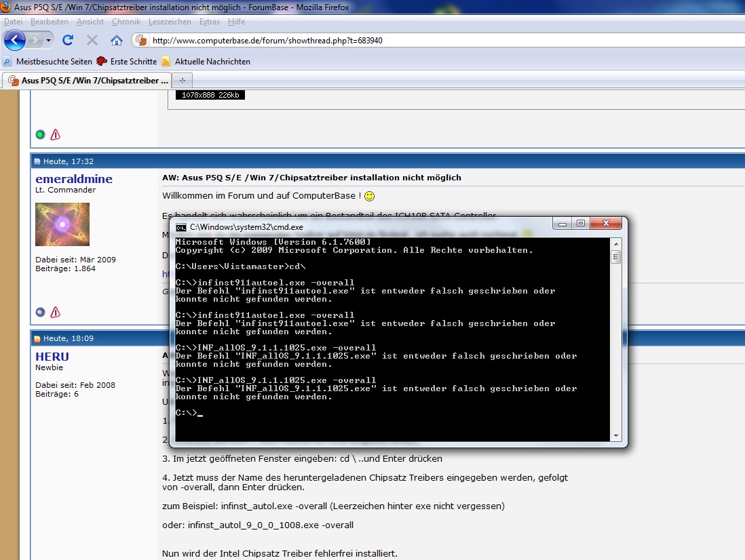This screenshot has height=560, width=745.
Task: Click cmd window scrollbar up arrow
Action: [x=616, y=244]
